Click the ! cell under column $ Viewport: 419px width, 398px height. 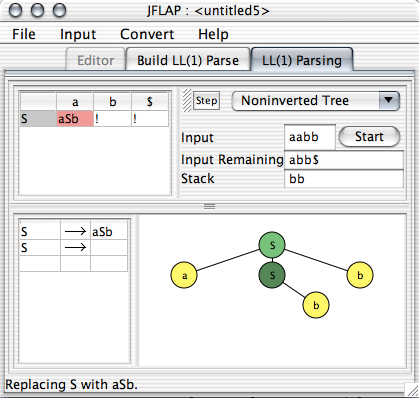pyautogui.click(x=150, y=119)
